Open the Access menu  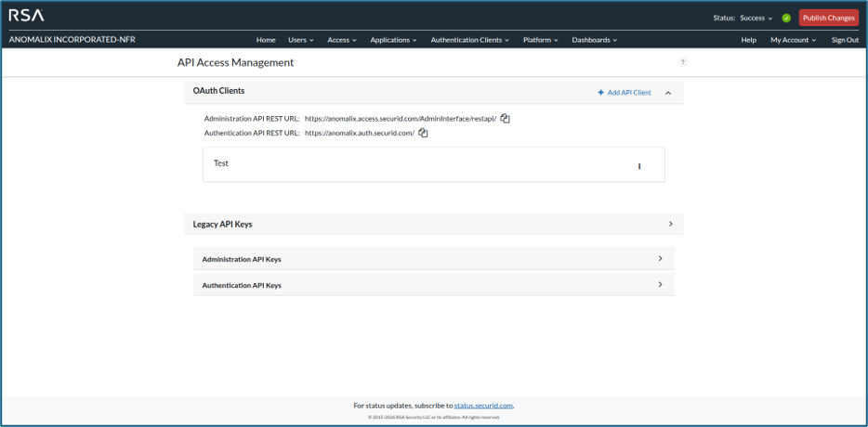coord(342,40)
